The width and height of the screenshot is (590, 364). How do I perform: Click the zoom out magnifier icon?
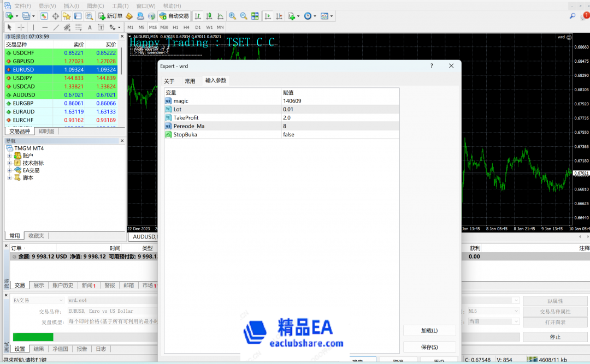(x=243, y=16)
